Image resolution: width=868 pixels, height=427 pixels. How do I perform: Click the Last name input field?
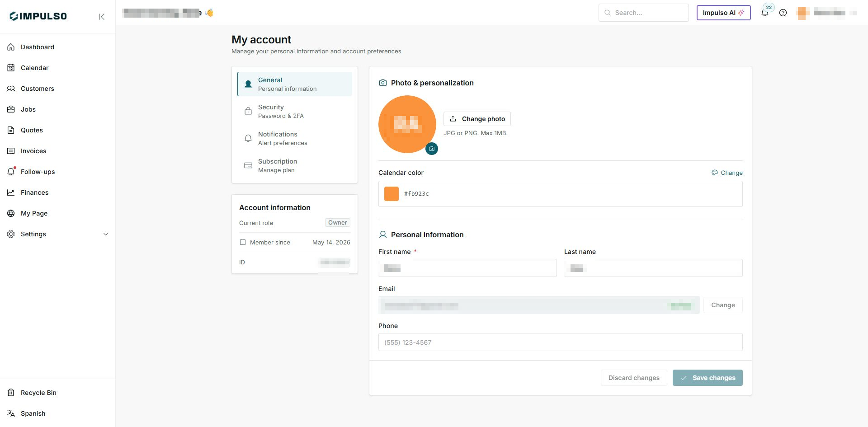[653, 268]
